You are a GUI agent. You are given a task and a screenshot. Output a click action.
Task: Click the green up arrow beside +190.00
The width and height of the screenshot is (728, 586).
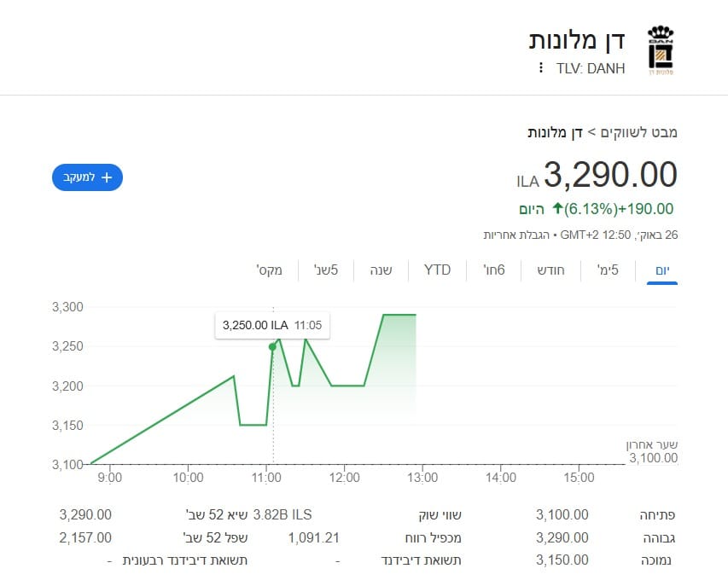[559, 208]
